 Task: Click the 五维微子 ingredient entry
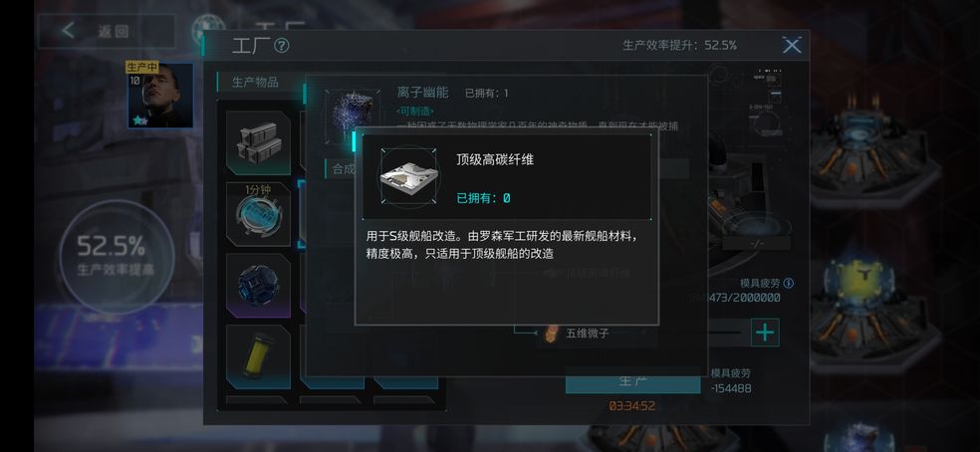pyautogui.click(x=588, y=334)
